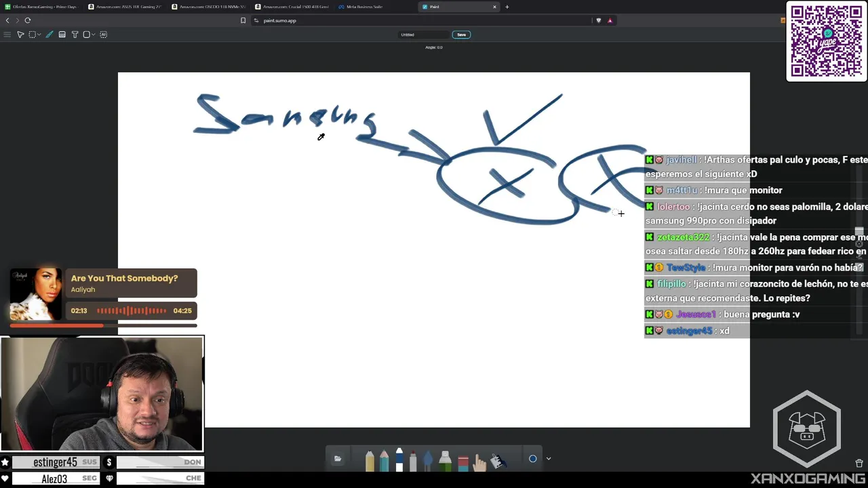Select the red and blue eraser

tap(463, 464)
